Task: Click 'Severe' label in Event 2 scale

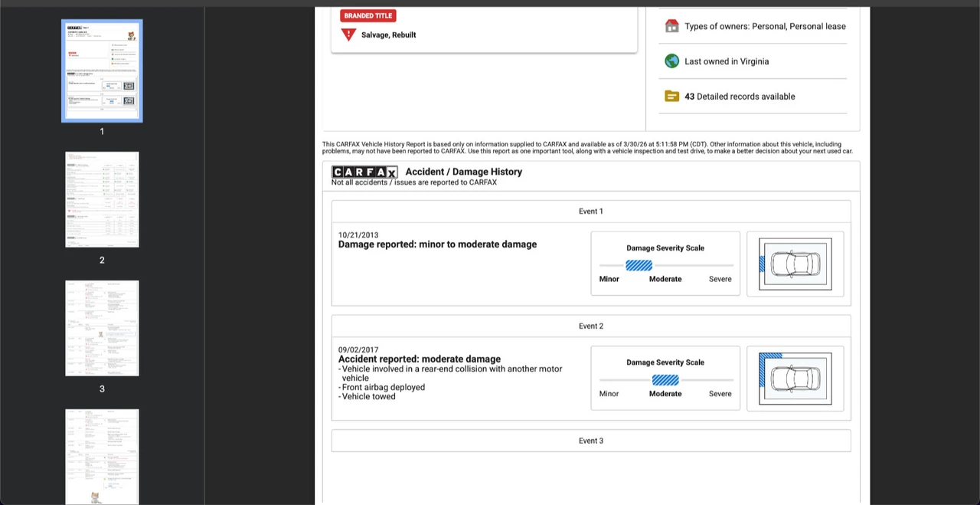Action: (720, 394)
